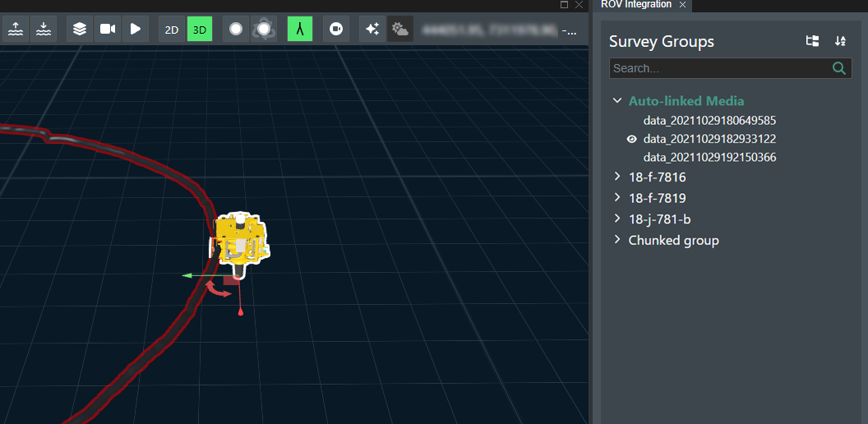The height and width of the screenshot is (424, 868).
Task: Expand the 18-f-7819 group
Action: (617, 197)
